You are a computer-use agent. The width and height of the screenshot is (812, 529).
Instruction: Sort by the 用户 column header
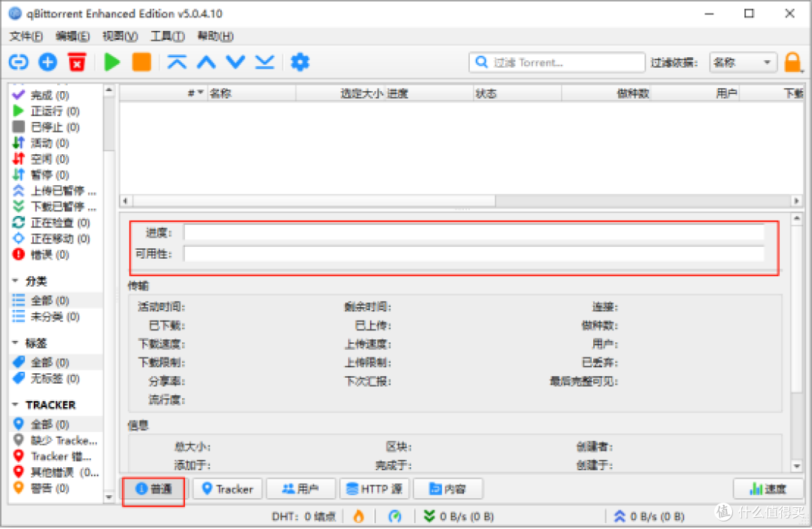click(695, 93)
